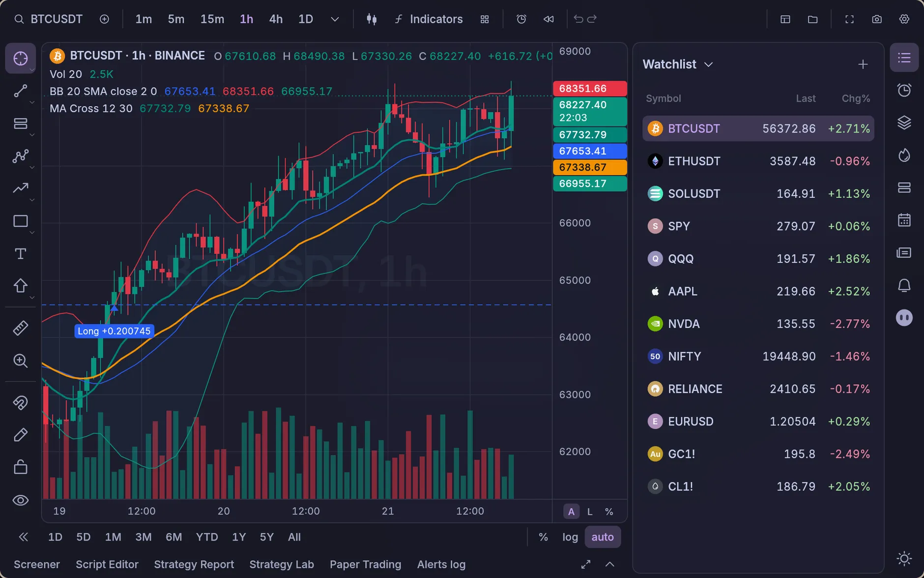Screen dimensions: 924x578
Task: Select the text annotation tool
Action: tap(20, 253)
